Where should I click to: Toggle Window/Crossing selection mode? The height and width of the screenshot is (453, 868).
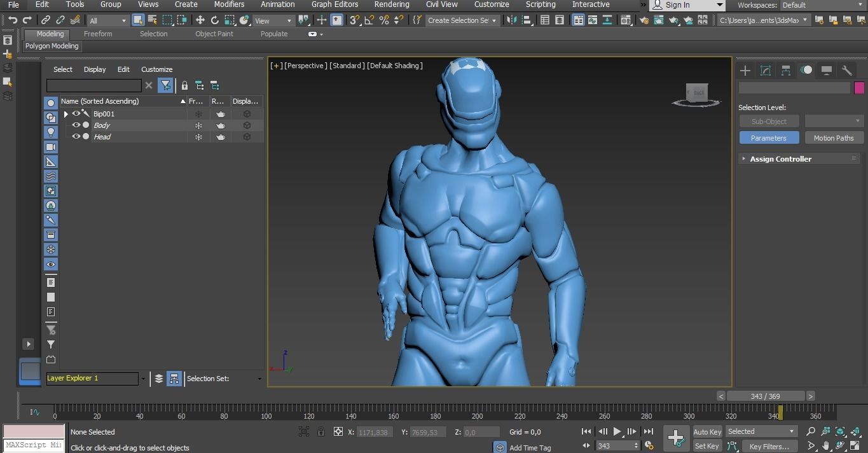(x=183, y=20)
